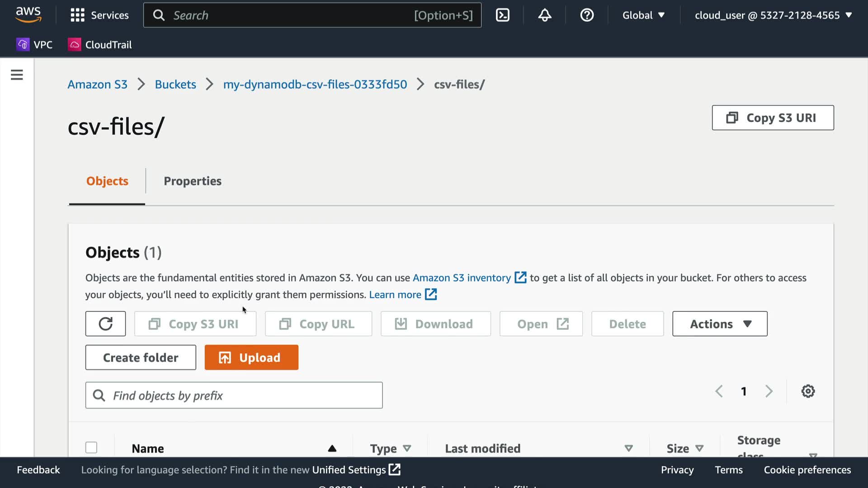Open the AWS CloudShell icon

point(502,15)
